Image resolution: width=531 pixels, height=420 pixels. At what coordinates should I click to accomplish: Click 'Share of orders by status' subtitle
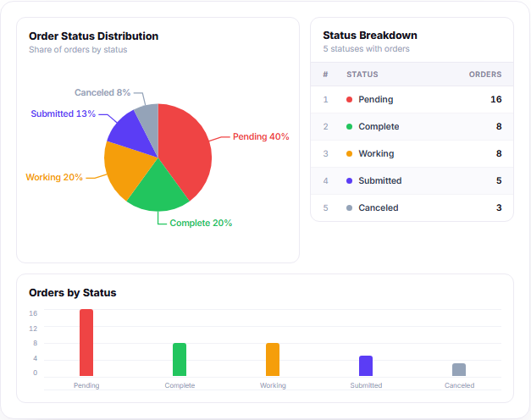coord(78,49)
